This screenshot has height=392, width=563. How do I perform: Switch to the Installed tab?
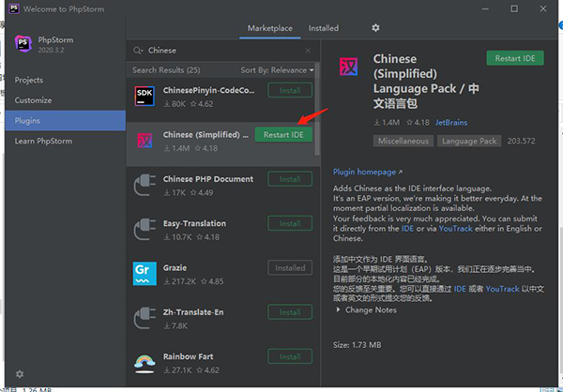click(324, 28)
